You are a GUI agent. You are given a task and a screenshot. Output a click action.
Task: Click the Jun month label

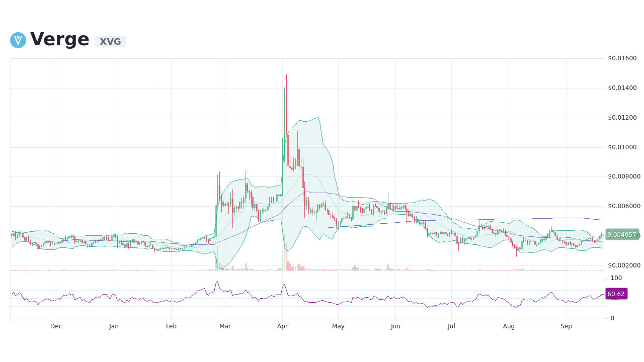click(x=395, y=326)
